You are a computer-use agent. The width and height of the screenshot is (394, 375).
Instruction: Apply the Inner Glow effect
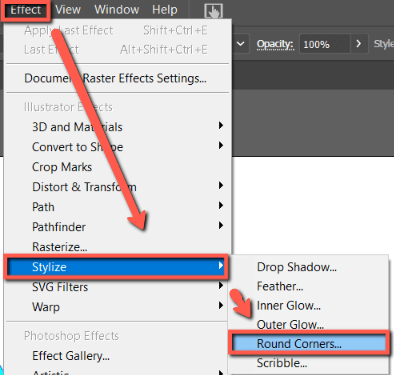309,306
